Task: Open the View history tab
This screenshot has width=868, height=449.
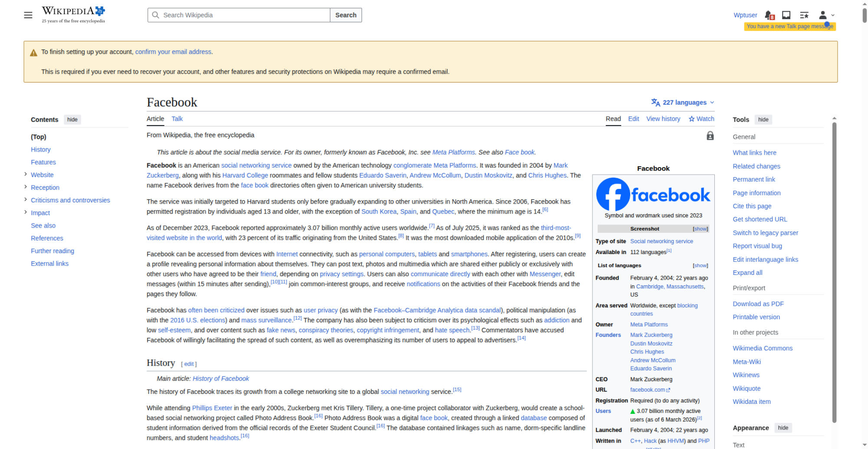Action: point(663,119)
